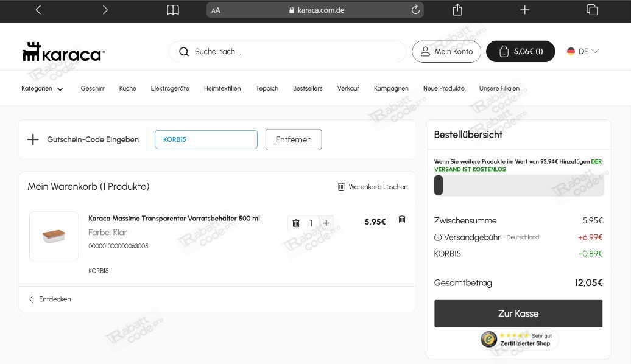This screenshot has width=631, height=364.
Task: Open the Kampagnen menu item
Action: click(x=391, y=88)
